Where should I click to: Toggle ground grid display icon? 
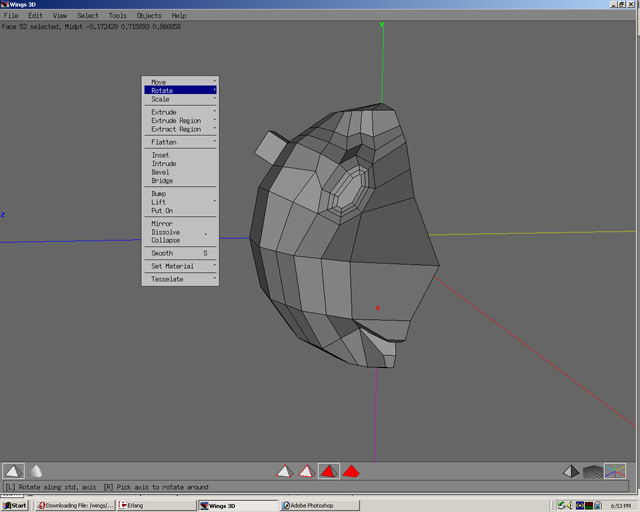(593, 472)
